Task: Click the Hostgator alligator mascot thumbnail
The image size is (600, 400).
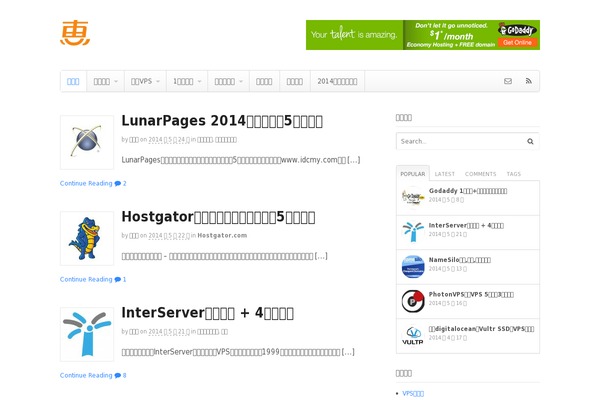Action: click(x=87, y=238)
